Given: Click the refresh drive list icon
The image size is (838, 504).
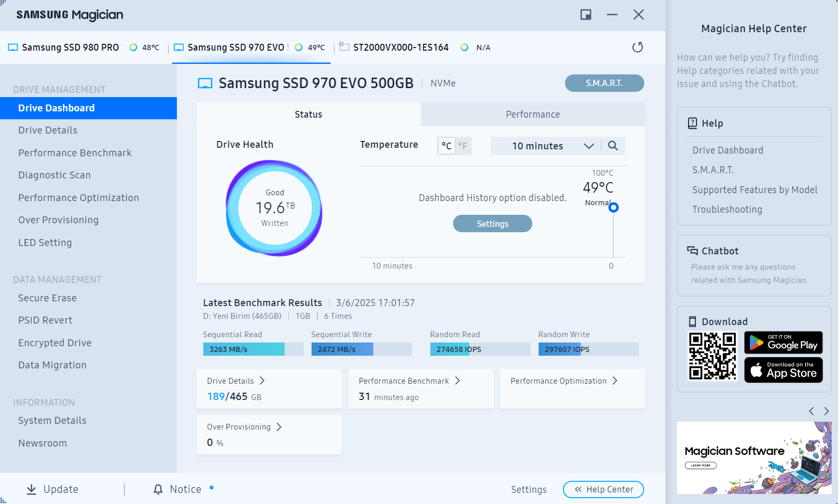Looking at the screenshot, I should coord(637,47).
